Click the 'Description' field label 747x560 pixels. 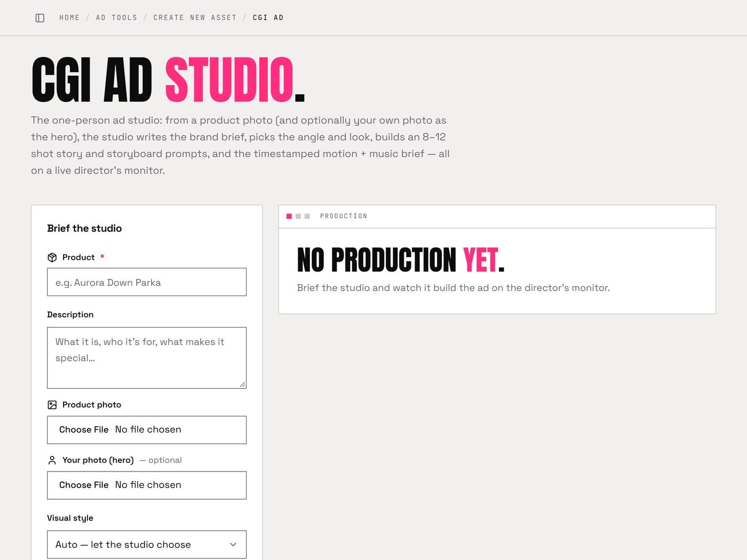(70, 315)
